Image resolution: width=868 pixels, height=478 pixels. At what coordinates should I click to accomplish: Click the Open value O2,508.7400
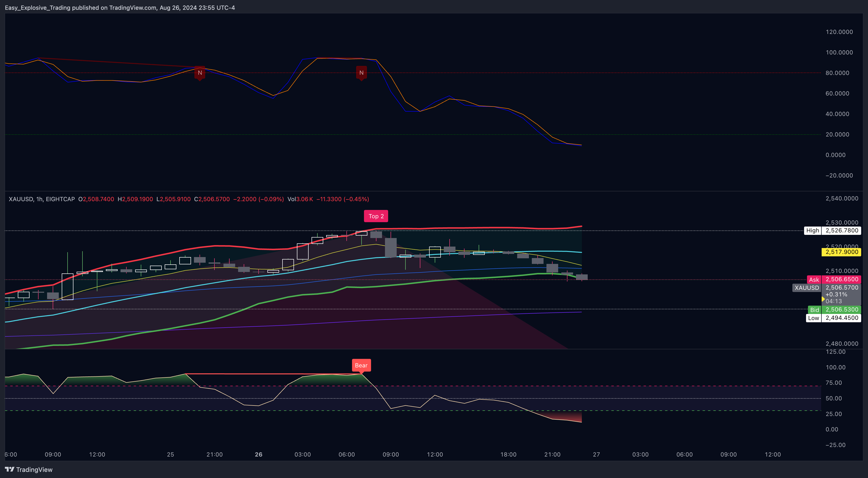click(96, 199)
